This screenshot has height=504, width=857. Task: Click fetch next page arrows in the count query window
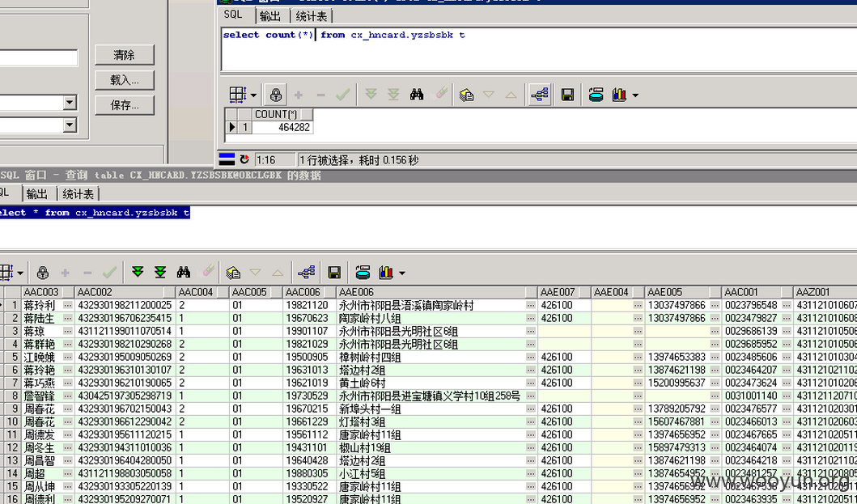[371, 95]
